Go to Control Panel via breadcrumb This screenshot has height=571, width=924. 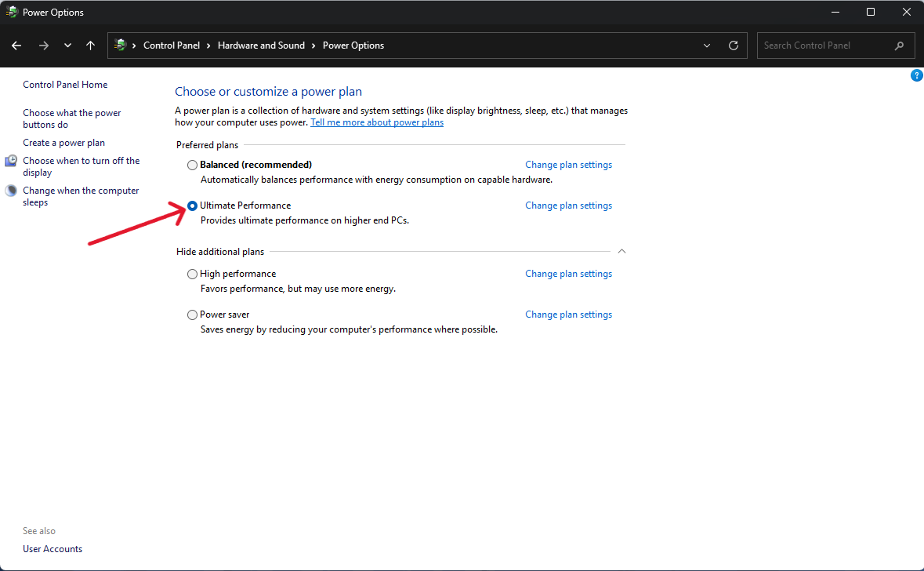coord(172,45)
